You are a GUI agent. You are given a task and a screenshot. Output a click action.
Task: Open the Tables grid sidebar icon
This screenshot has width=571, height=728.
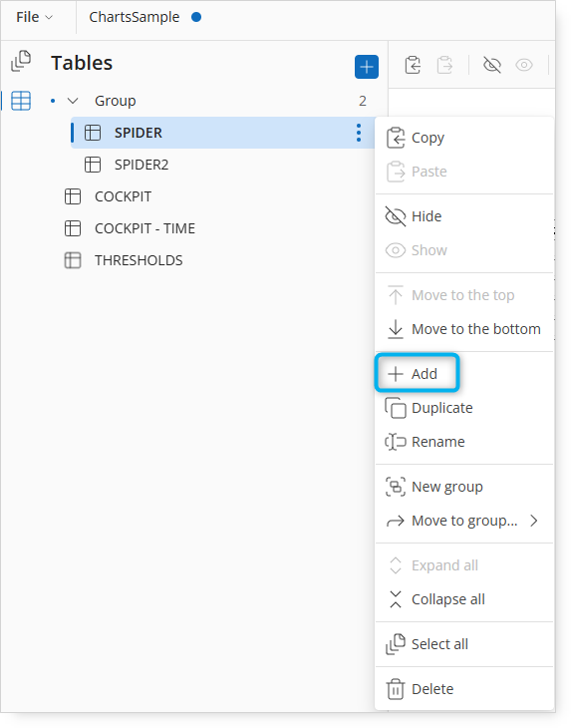point(21,101)
